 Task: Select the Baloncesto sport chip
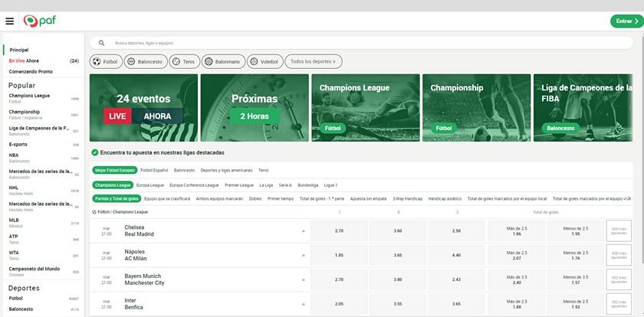146,61
